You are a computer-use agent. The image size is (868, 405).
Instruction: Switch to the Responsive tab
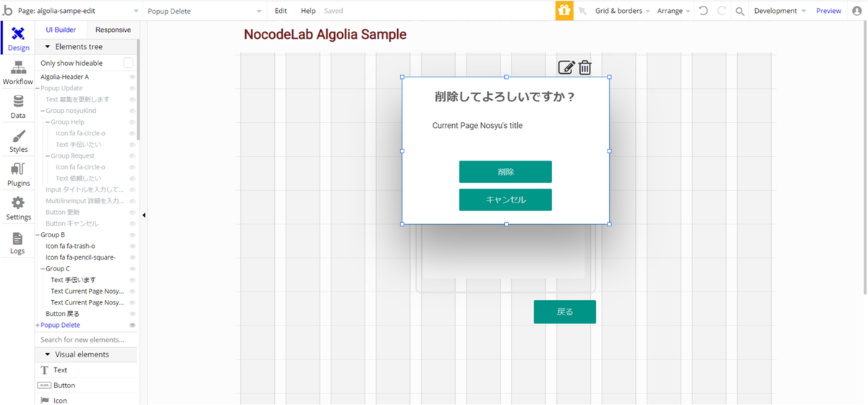coord(113,30)
